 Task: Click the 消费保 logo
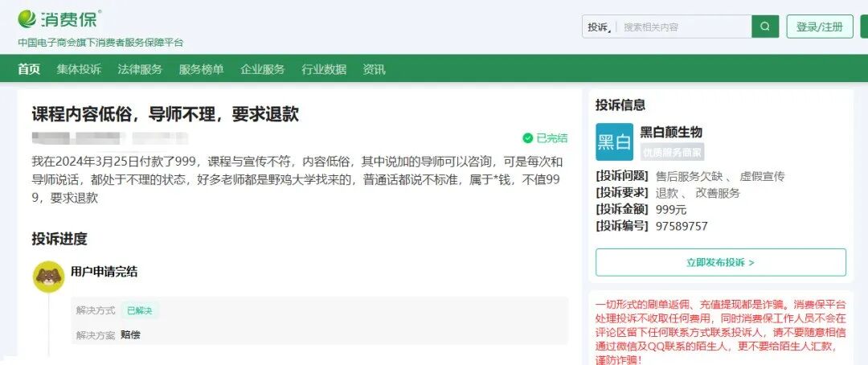pos(60,18)
